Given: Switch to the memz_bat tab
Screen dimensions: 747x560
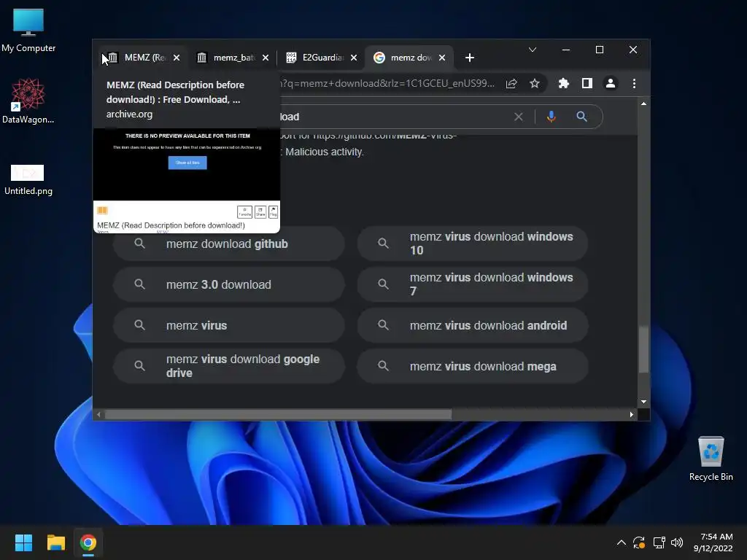Looking at the screenshot, I should (x=233, y=58).
